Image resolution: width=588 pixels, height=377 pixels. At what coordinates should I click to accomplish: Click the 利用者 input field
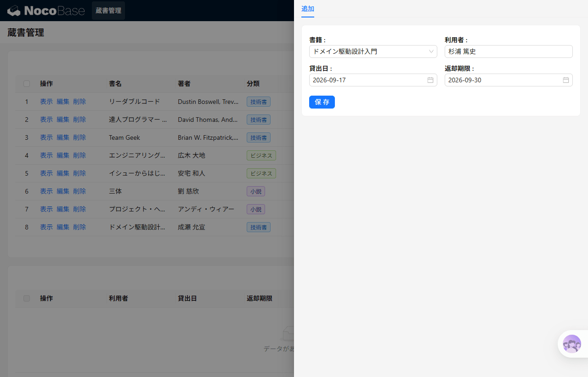509,51
